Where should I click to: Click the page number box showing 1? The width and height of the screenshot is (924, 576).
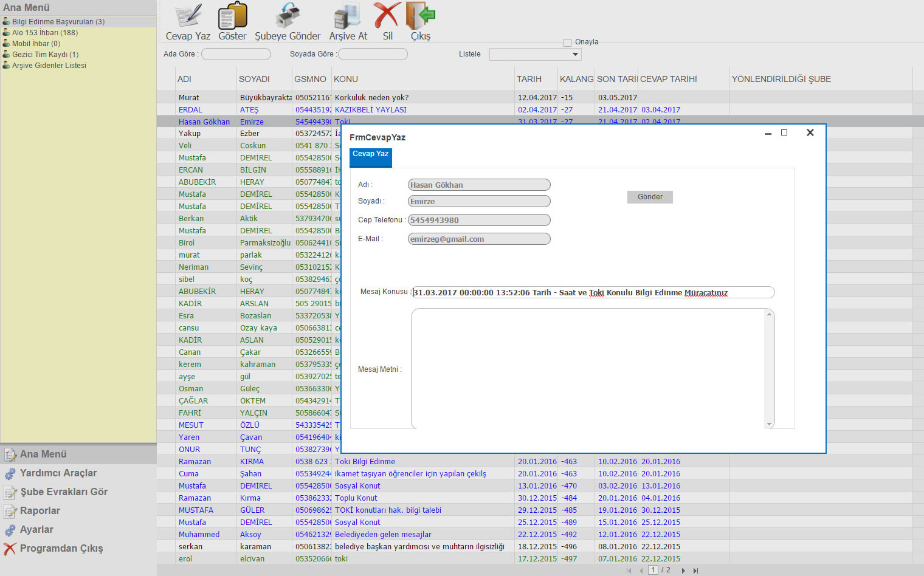coord(653,570)
